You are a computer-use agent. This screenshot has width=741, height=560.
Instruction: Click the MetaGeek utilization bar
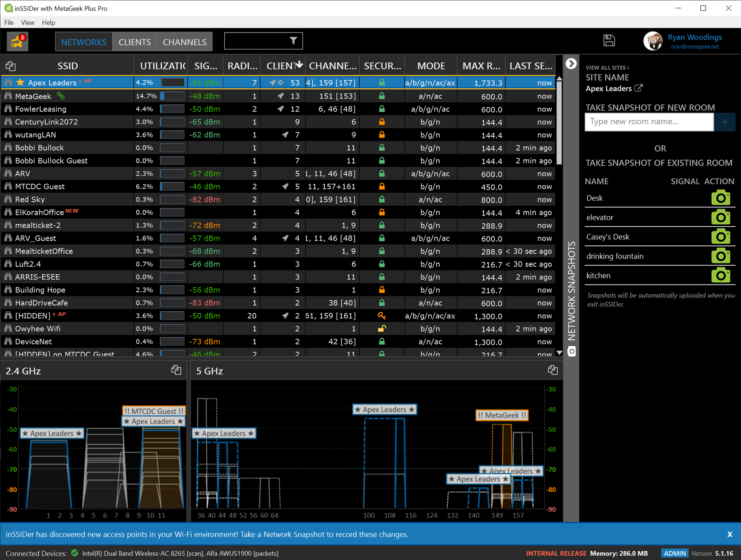[x=172, y=96]
